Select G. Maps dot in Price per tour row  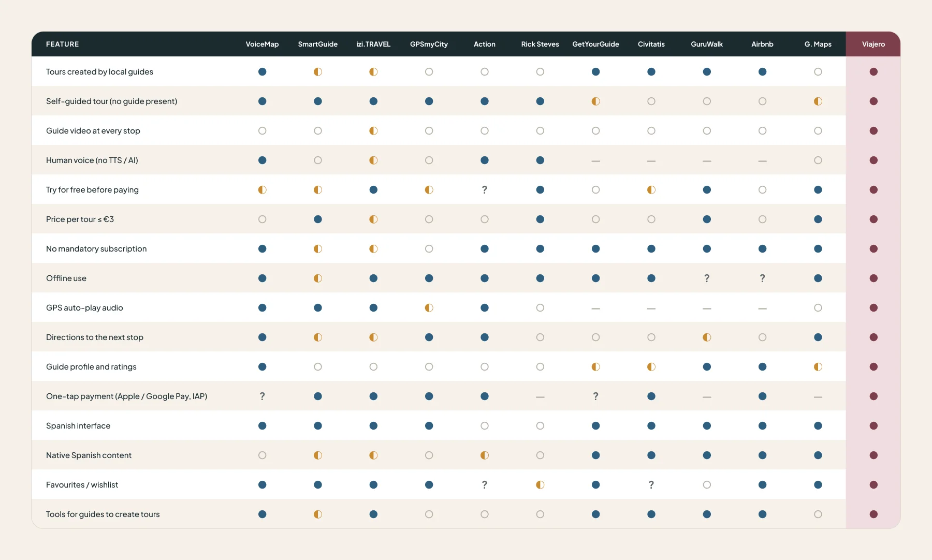point(818,219)
